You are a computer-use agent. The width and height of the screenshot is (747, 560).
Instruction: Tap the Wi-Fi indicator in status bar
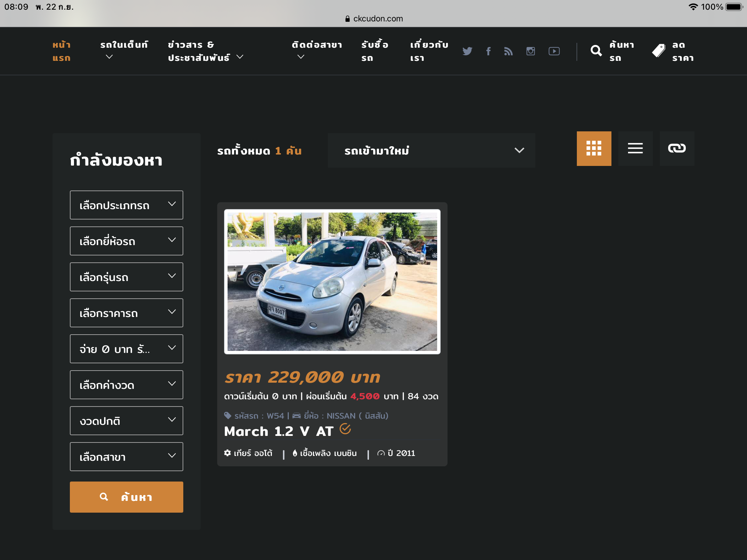coord(693,7)
